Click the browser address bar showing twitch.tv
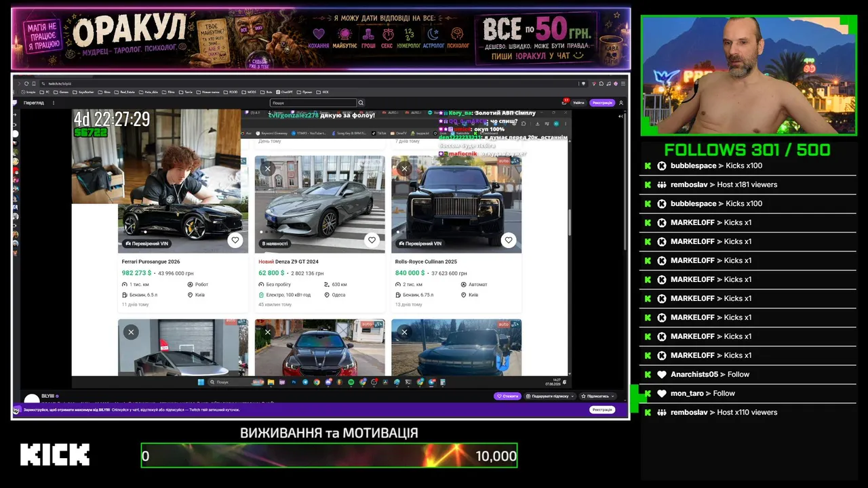868x488 pixels. click(x=312, y=83)
